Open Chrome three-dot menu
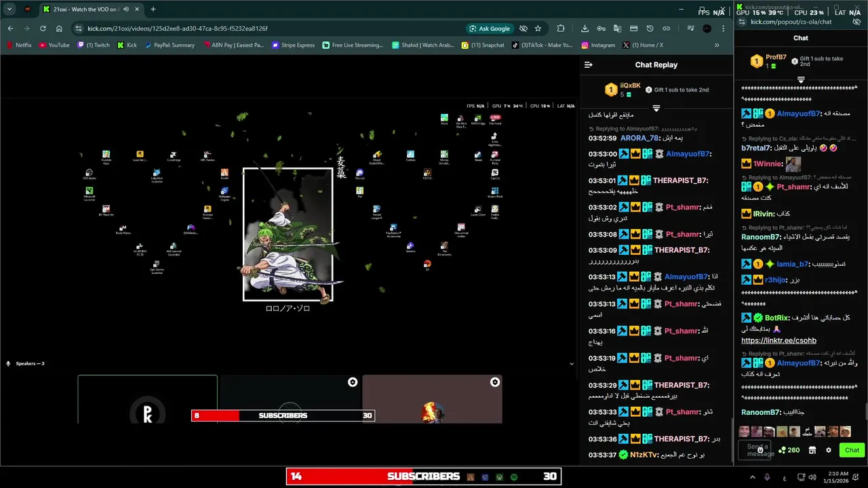The width and height of the screenshot is (868, 488). pyautogui.click(x=724, y=28)
